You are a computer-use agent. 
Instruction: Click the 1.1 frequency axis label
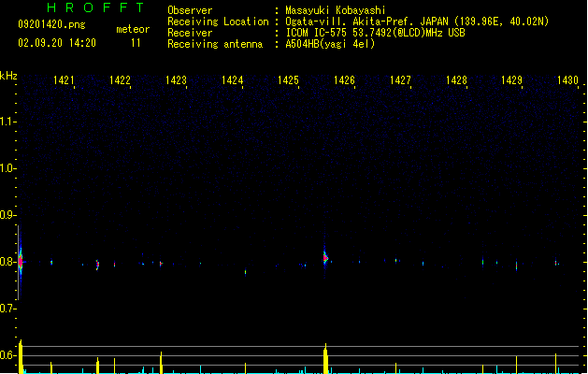7,122
